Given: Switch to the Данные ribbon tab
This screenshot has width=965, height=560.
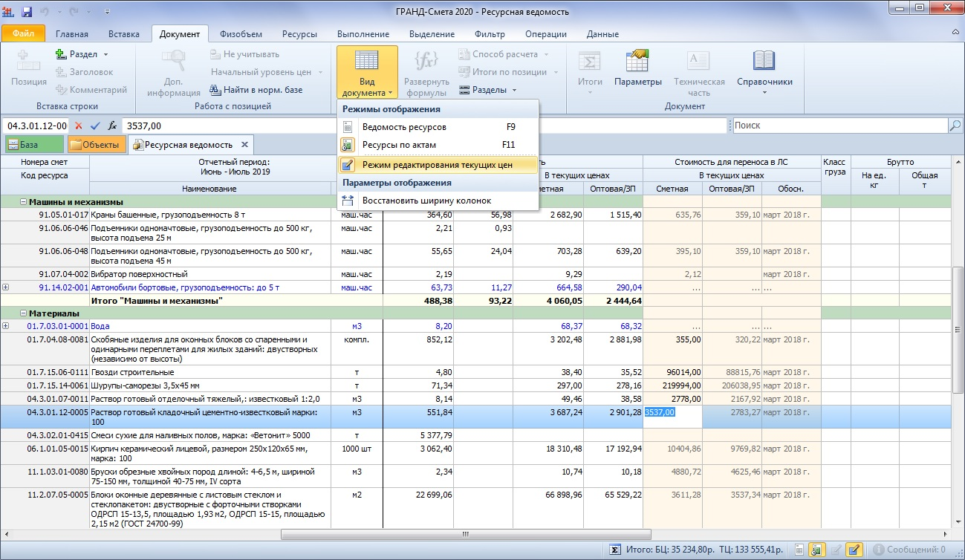Looking at the screenshot, I should 602,34.
